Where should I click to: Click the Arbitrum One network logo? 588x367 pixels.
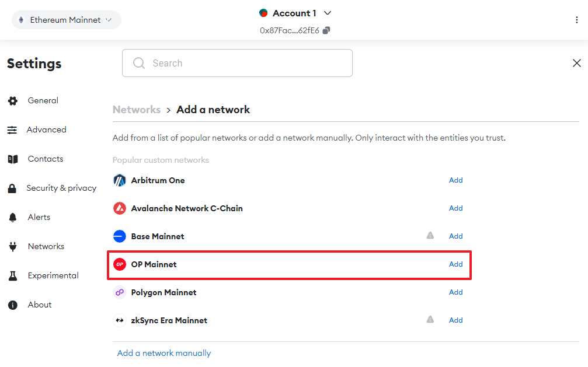120,180
